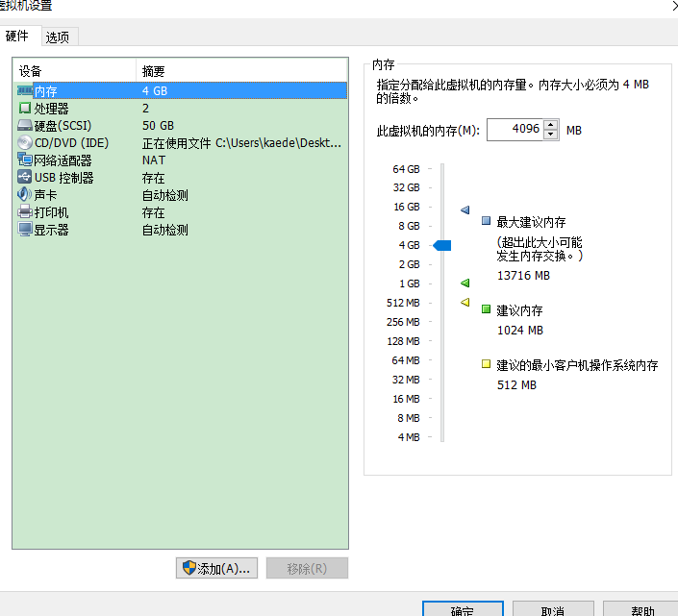Viewport: 678px width, 616px height.
Task: Click the memory slider handle at 4 GB
Action: (x=442, y=245)
